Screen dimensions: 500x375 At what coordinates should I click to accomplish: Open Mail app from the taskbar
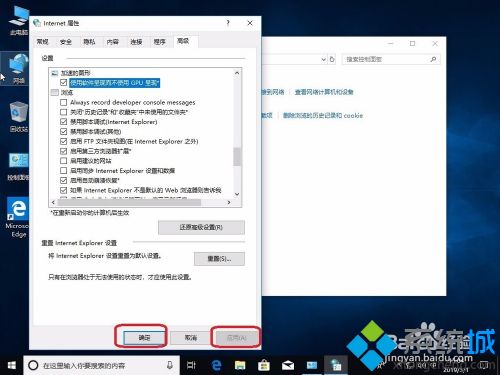tap(288, 365)
